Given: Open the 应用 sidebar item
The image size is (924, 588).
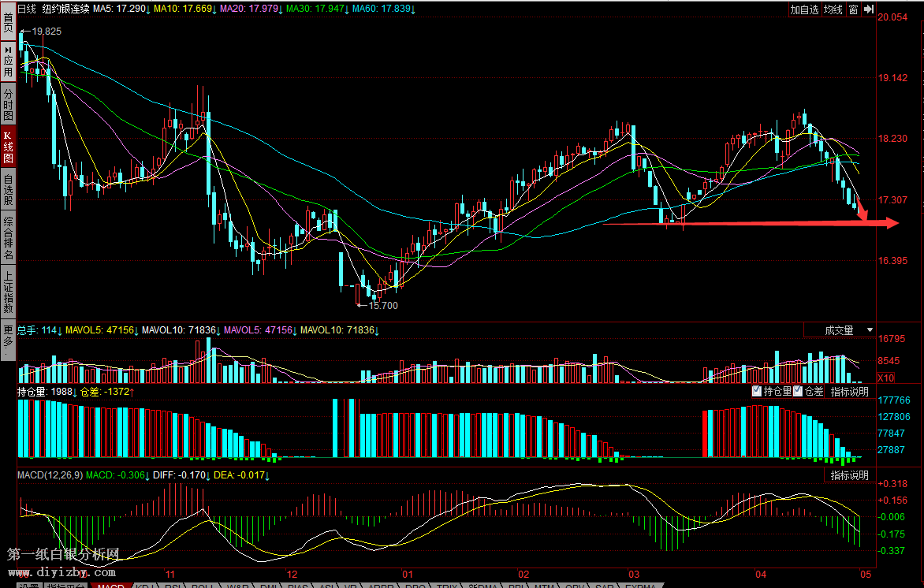Looking at the screenshot, I should coord(8,60).
